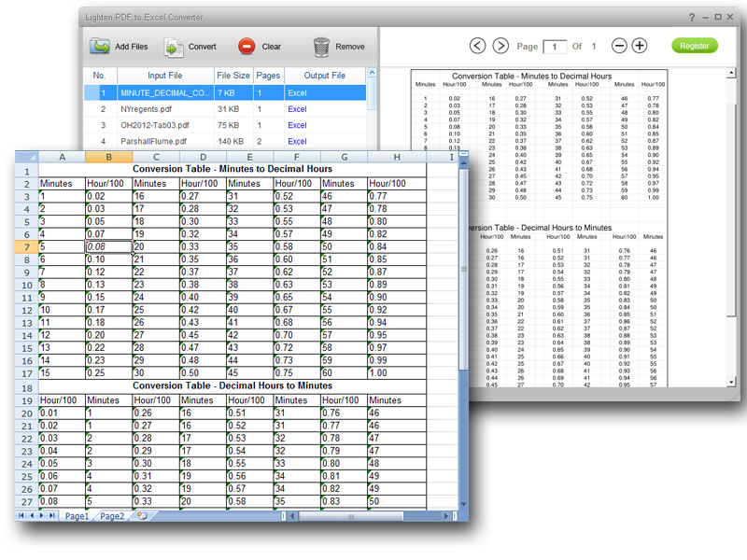Screen dimensions: 747x560
Task: Click the insert new worksheet tab icon
Action: 142,515
